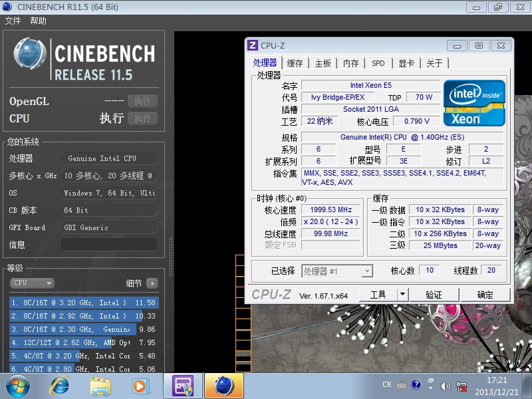Switch to the SPD tab in CPU-Z

pyautogui.click(x=378, y=63)
